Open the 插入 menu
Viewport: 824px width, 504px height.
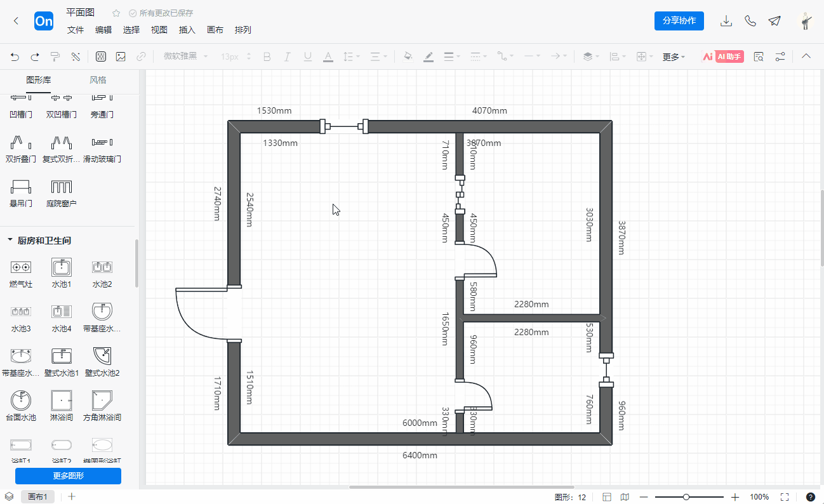click(x=187, y=30)
